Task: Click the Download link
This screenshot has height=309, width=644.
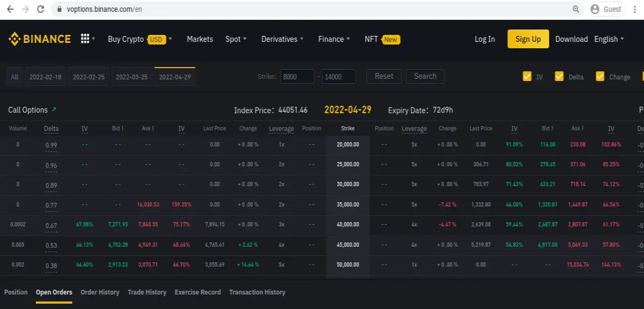Action: coord(572,39)
